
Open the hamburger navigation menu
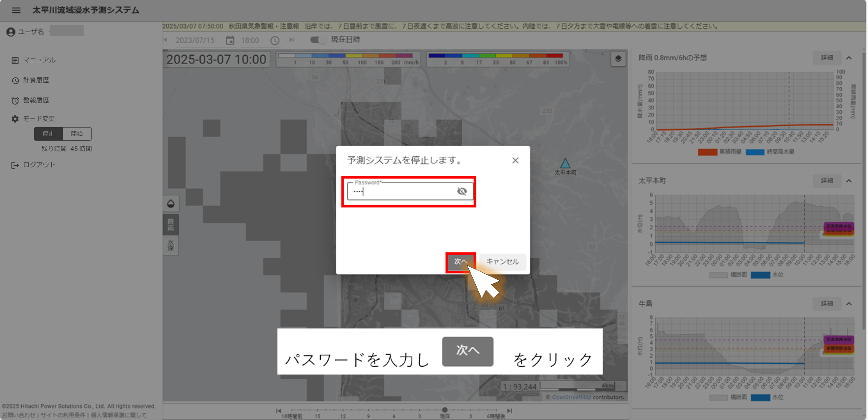[x=16, y=10]
